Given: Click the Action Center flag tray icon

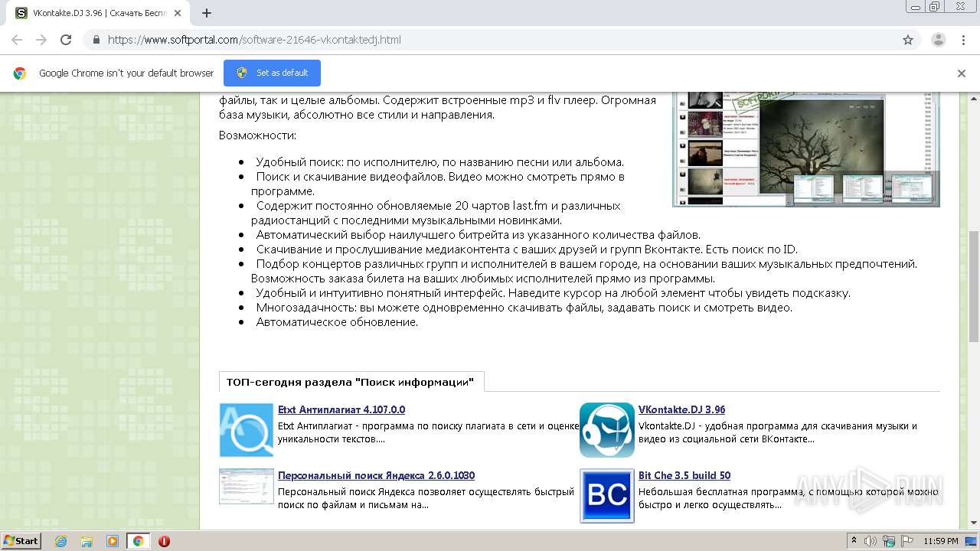Looking at the screenshot, I should (x=907, y=541).
